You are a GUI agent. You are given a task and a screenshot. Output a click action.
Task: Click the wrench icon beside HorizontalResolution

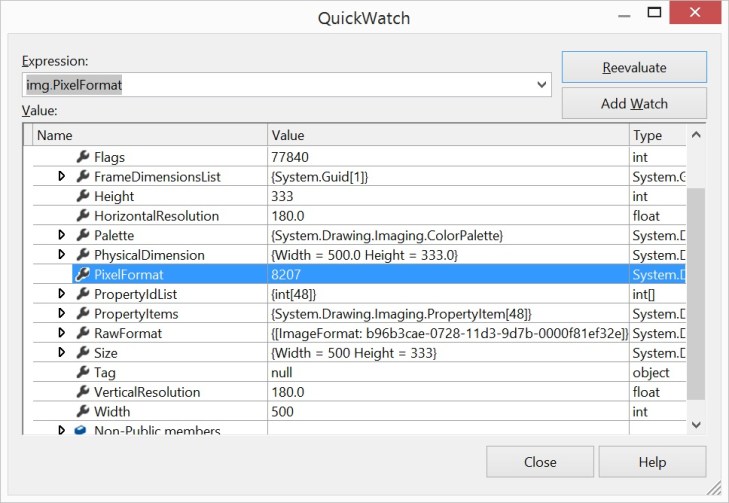(83, 216)
